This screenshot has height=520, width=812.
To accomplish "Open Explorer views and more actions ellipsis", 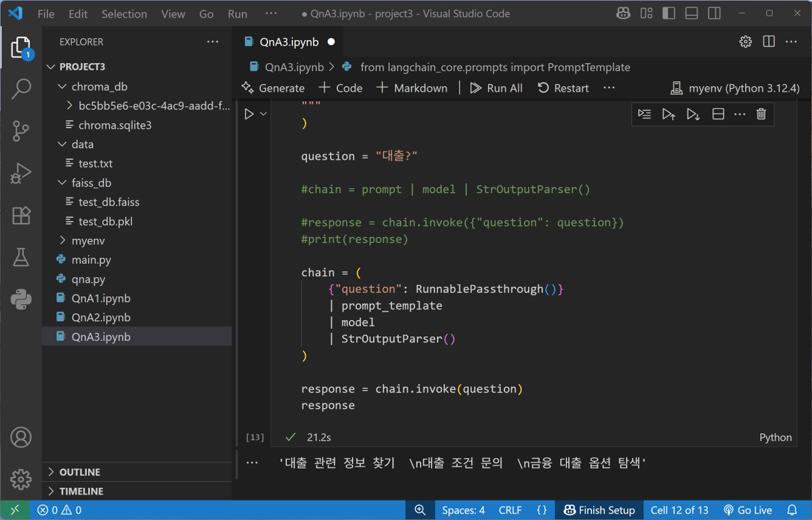I will pyautogui.click(x=213, y=42).
